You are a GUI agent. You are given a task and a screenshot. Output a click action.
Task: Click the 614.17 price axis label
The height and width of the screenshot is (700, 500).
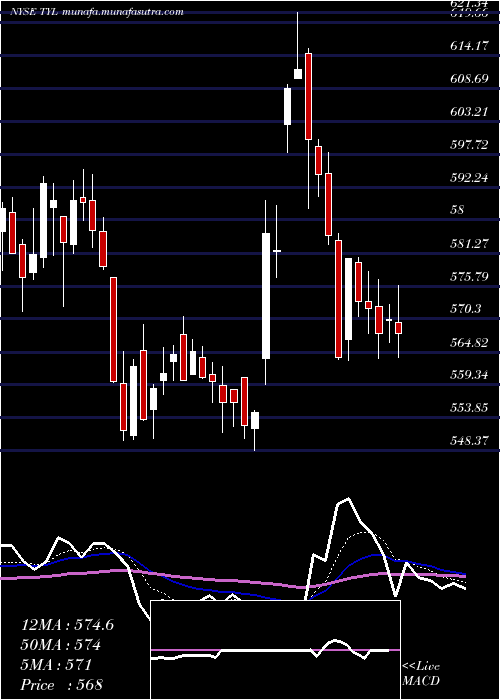pyautogui.click(x=471, y=46)
